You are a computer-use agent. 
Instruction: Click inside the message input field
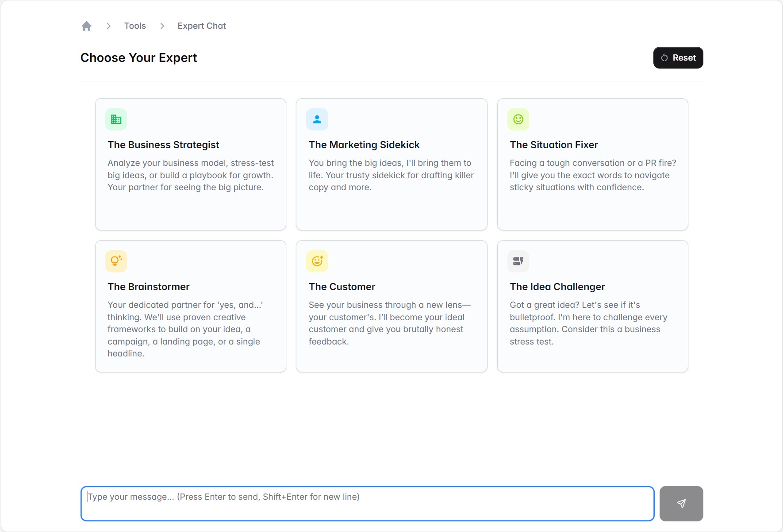click(367, 503)
